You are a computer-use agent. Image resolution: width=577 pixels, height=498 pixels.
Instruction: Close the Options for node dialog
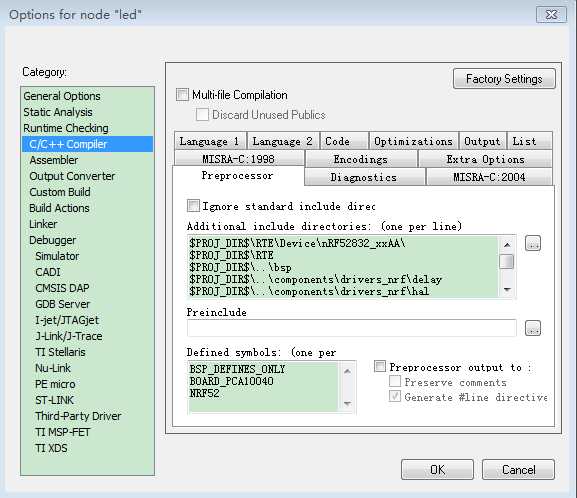551,15
